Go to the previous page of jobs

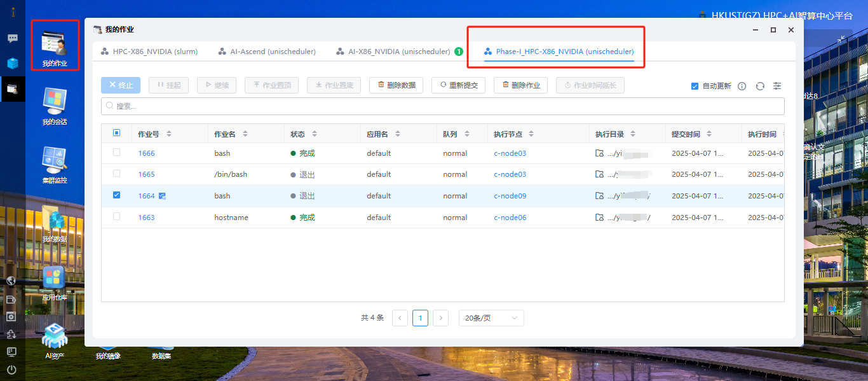tap(400, 318)
